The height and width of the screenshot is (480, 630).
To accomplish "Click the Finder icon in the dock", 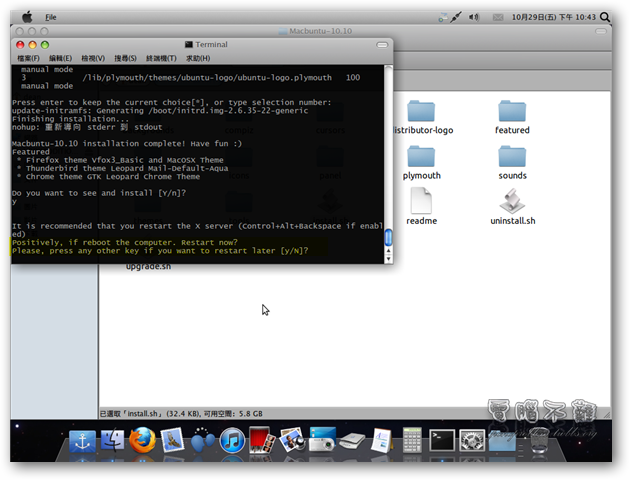I will coord(113,440).
